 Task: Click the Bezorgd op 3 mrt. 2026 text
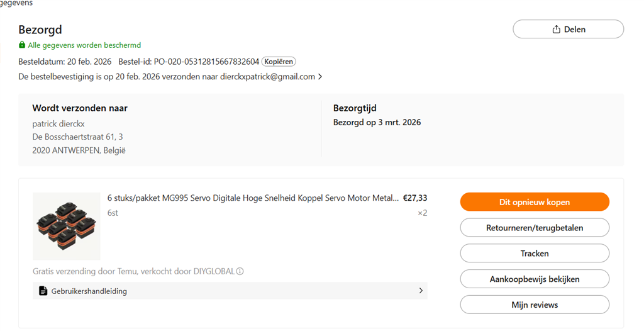[377, 122]
